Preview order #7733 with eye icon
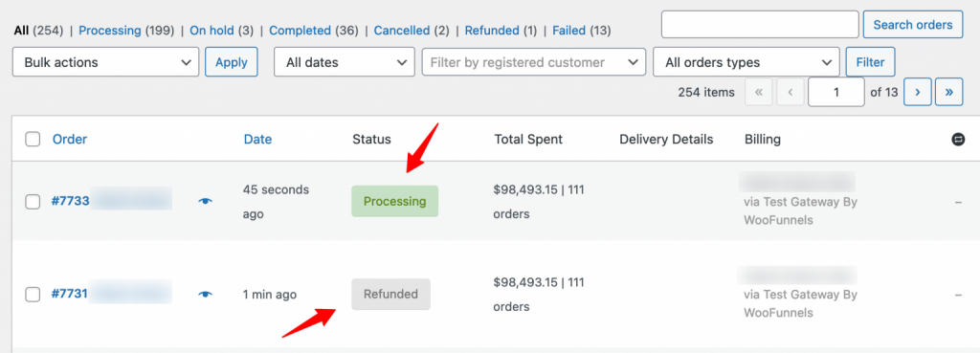The height and width of the screenshot is (353, 980). point(205,201)
